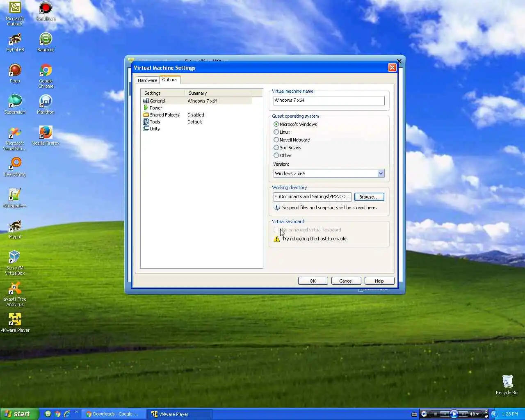
Task: Expand hidden system tray icons
Action: click(494, 414)
